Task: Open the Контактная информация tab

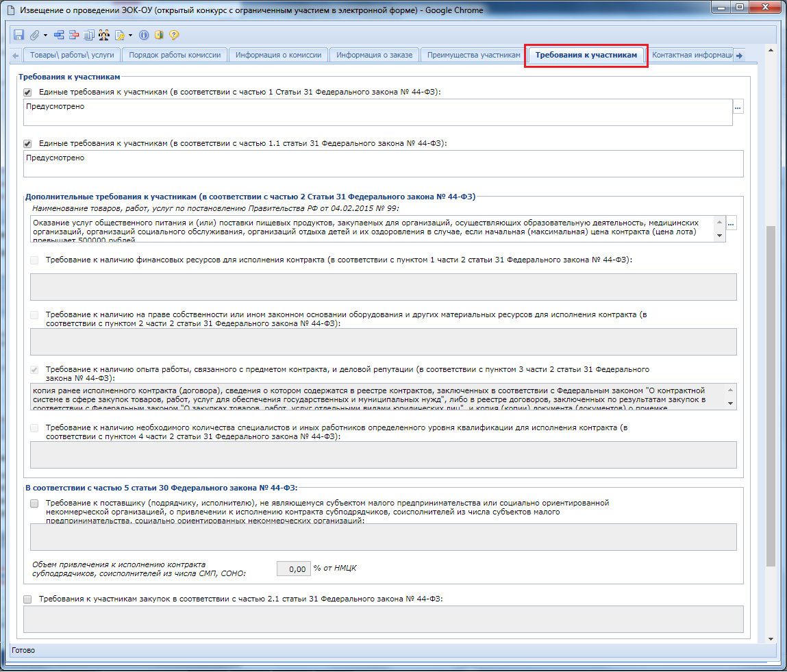Action: (692, 55)
